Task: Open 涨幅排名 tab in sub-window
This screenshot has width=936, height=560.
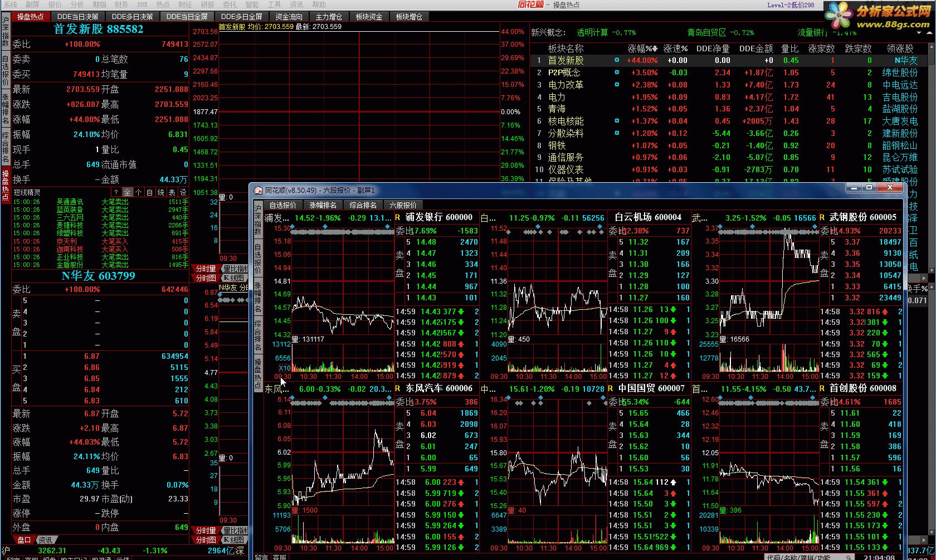Action: (323, 205)
